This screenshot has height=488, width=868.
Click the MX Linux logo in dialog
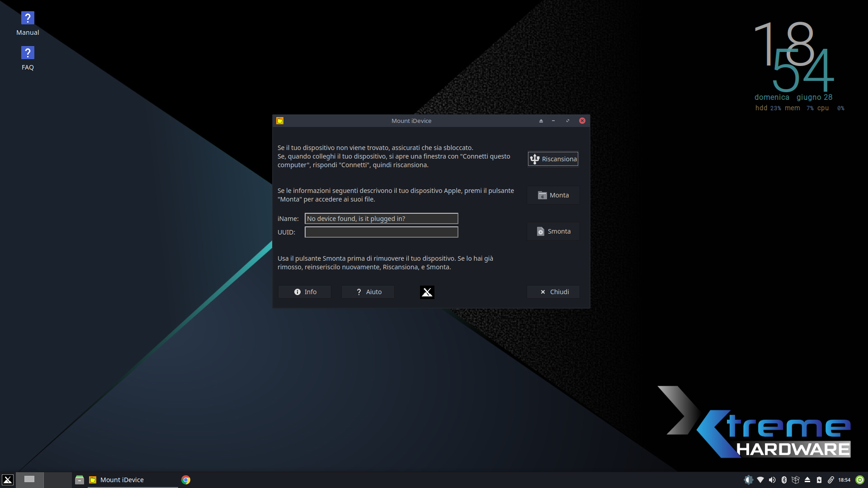(x=427, y=292)
